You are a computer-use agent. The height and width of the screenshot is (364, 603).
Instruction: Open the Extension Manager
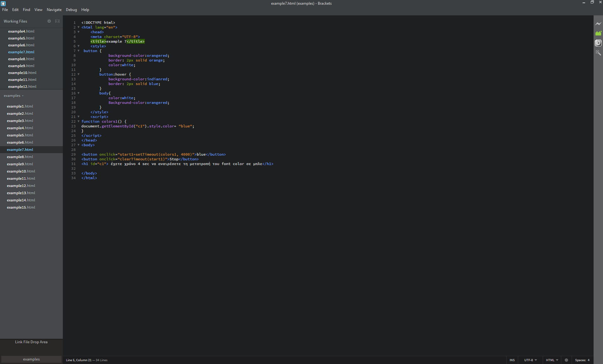(x=598, y=33)
